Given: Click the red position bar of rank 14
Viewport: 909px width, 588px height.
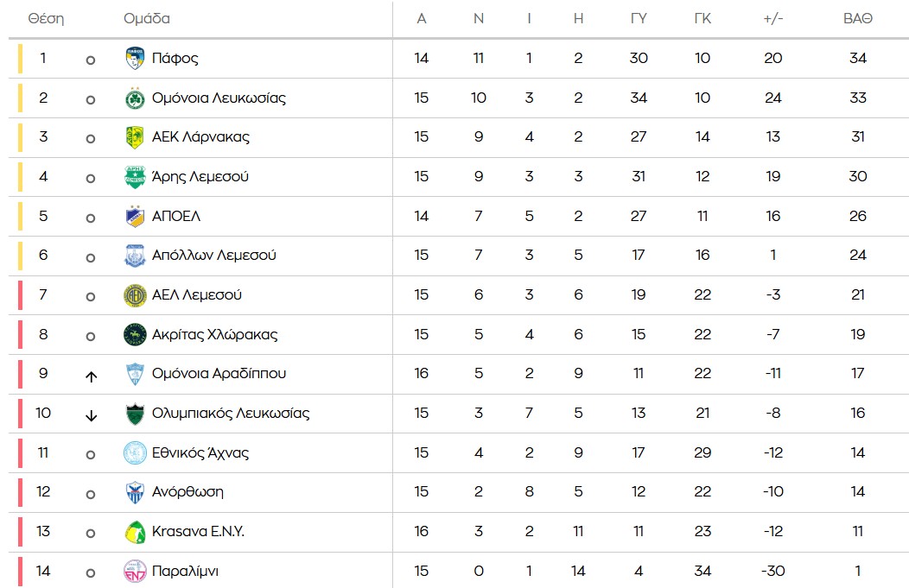Looking at the screenshot, I should coord(20,571).
